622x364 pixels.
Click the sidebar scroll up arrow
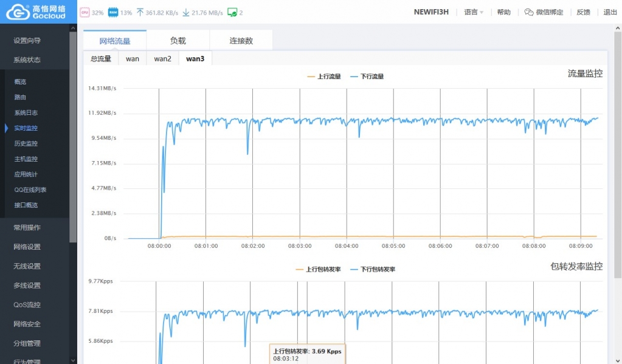[x=73, y=28]
